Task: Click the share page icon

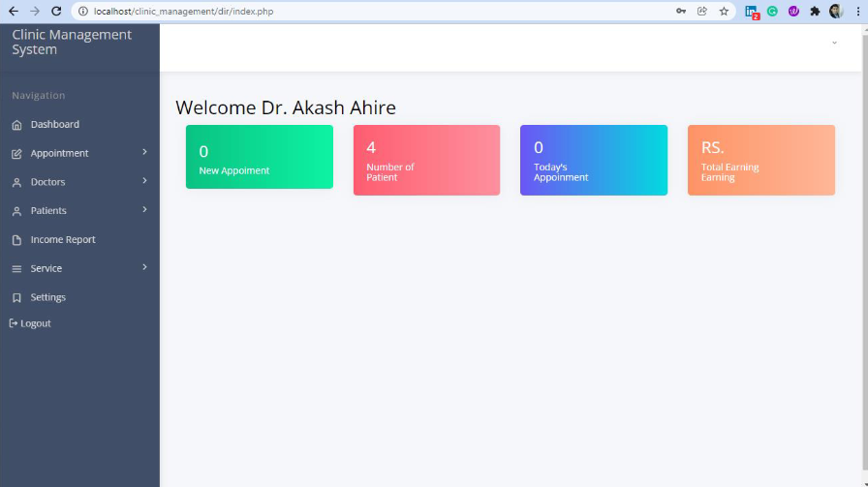Action: point(702,11)
